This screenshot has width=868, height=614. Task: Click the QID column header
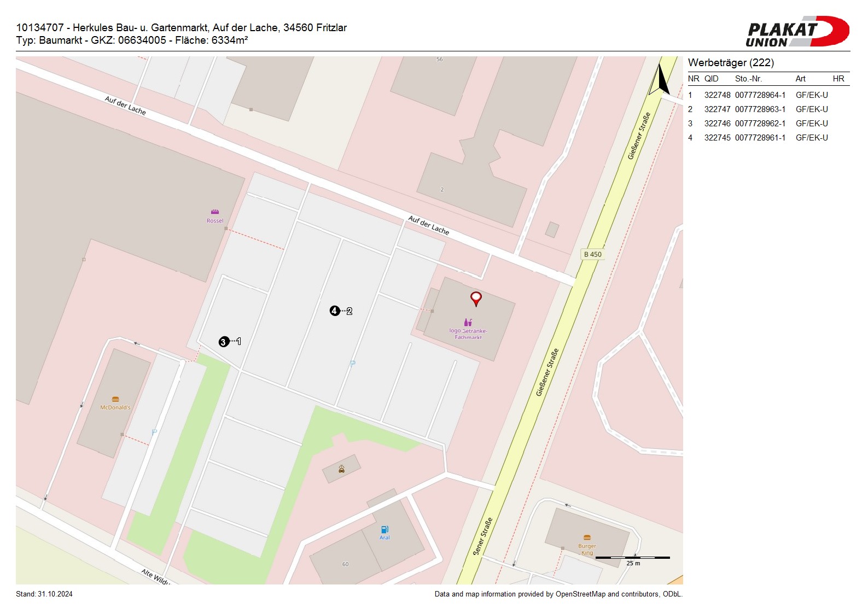coord(711,79)
